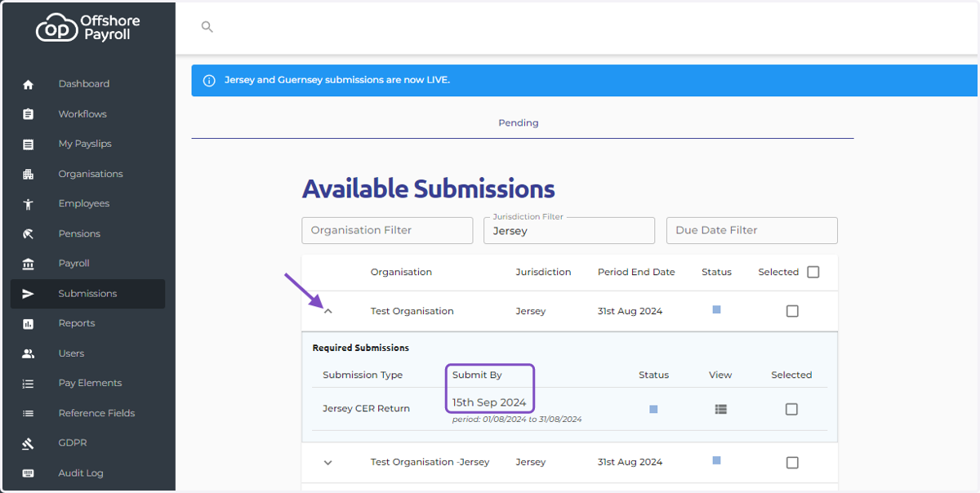Image resolution: width=980 pixels, height=493 pixels.
Task: Click Jersey CER Return status square
Action: click(x=653, y=409)
